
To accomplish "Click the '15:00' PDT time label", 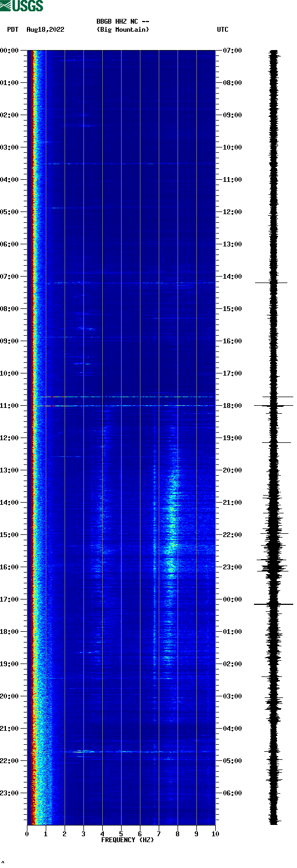I will 9,535.
